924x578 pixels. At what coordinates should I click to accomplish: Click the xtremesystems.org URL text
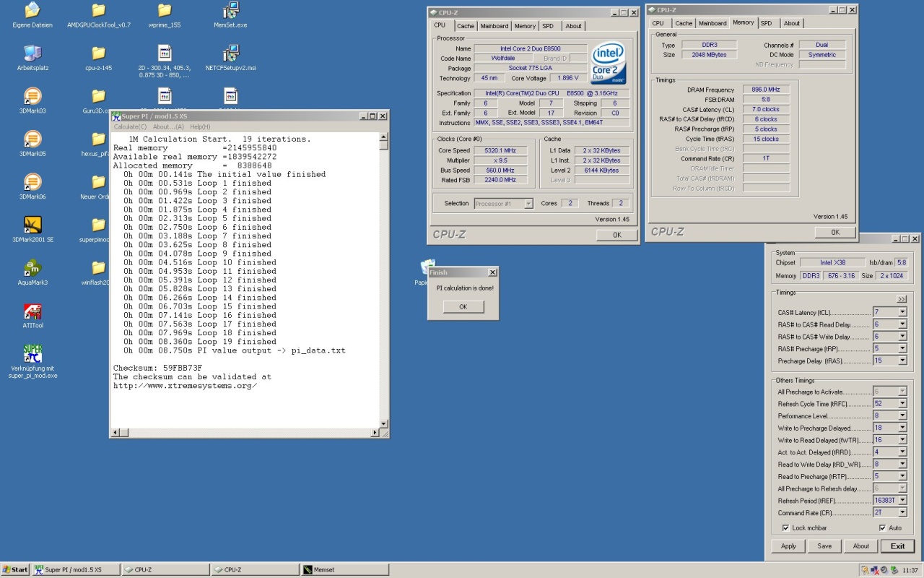[185, 386]
